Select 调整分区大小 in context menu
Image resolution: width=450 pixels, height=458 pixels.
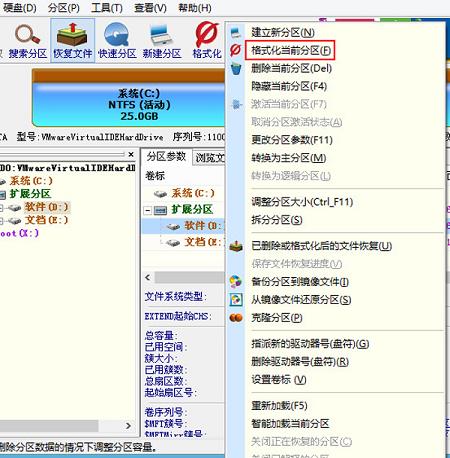[x=302, y=202]
